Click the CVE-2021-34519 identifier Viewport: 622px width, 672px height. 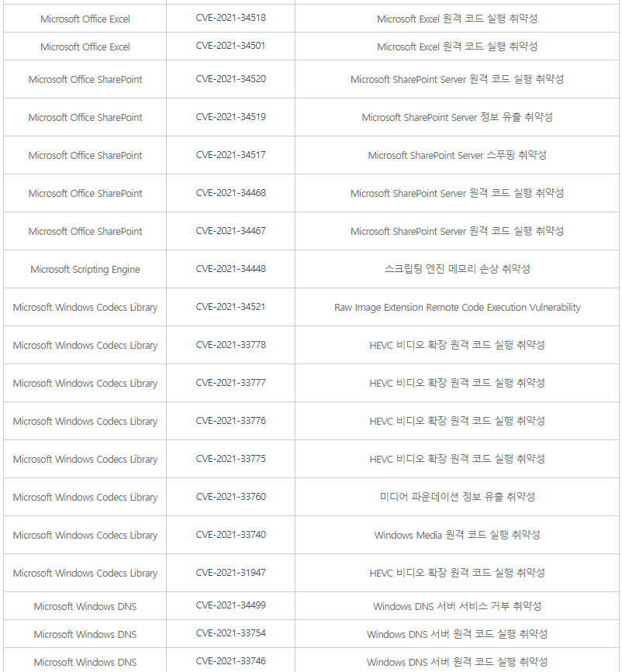tap(230, 117)
